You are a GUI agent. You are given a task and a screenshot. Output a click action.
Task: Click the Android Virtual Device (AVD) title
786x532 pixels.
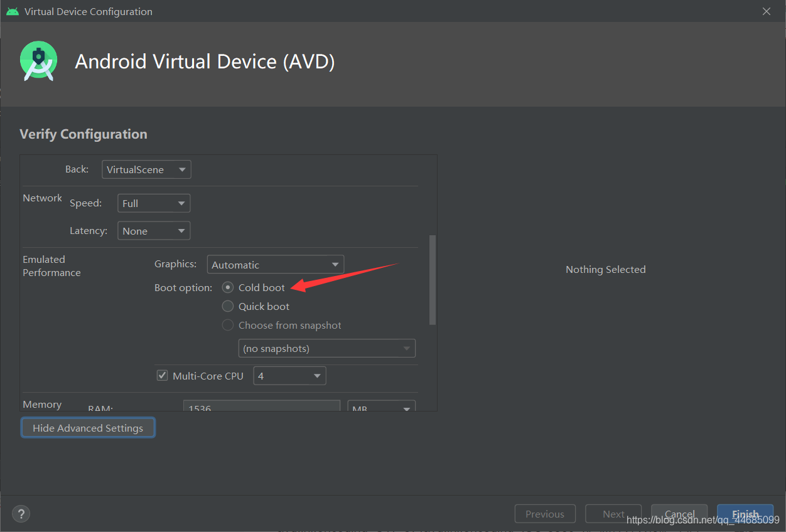pos(205,61)
